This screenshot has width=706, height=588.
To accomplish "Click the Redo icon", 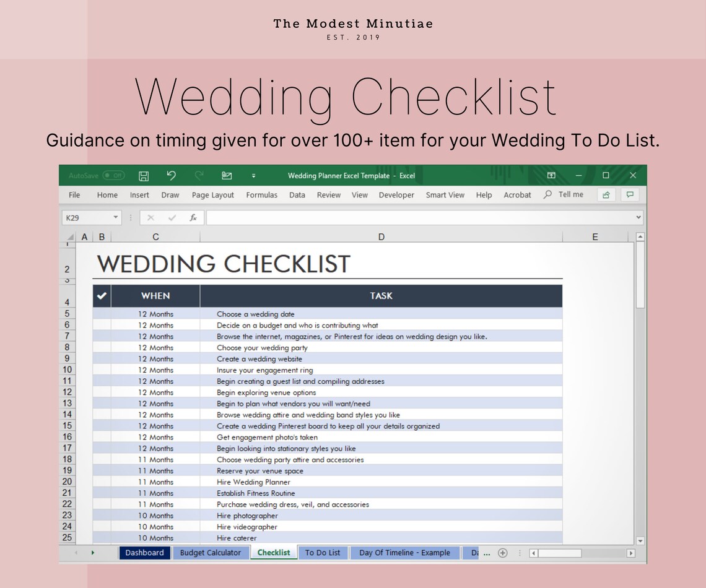I will (199, 176).
